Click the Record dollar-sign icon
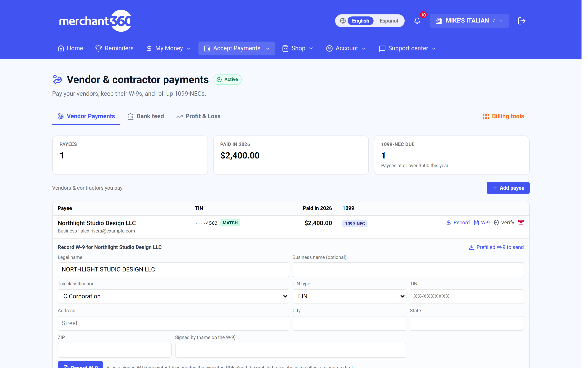Viewport: 588px width, 368px height. tap(449, 223)
